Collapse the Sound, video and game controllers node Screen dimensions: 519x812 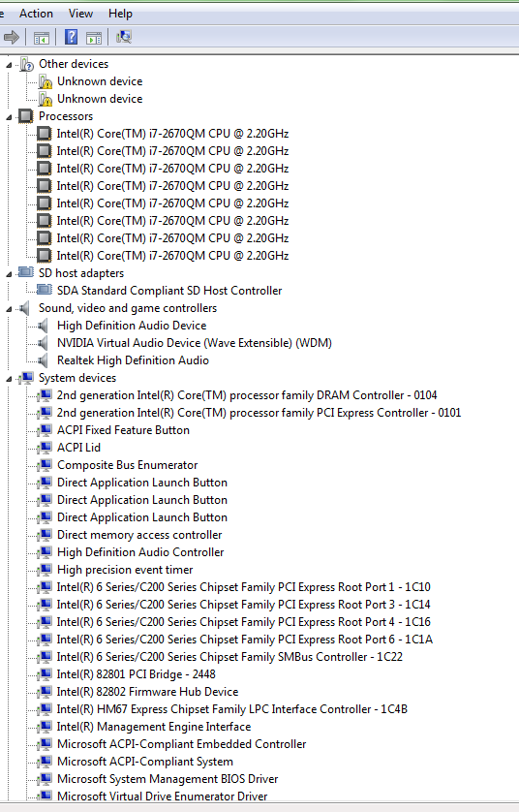click(9, 310)
